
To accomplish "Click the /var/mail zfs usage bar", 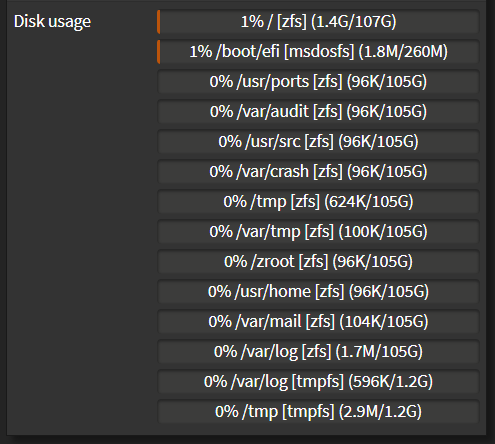I will click(318, 322).
